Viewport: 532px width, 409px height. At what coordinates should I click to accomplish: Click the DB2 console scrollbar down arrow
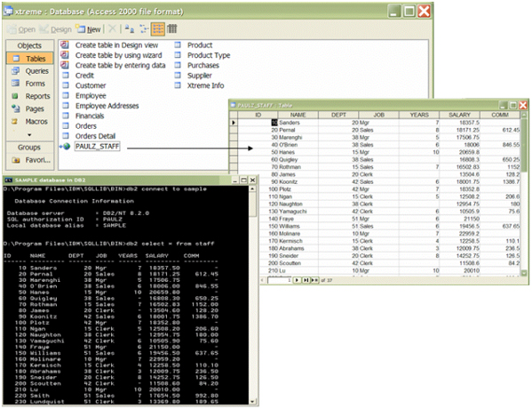[253, 402]
